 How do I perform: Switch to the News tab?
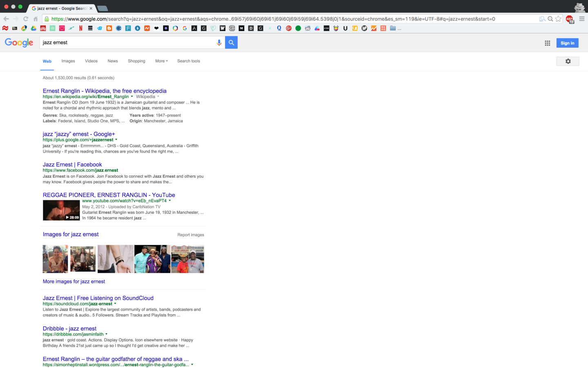pos(113,61)
